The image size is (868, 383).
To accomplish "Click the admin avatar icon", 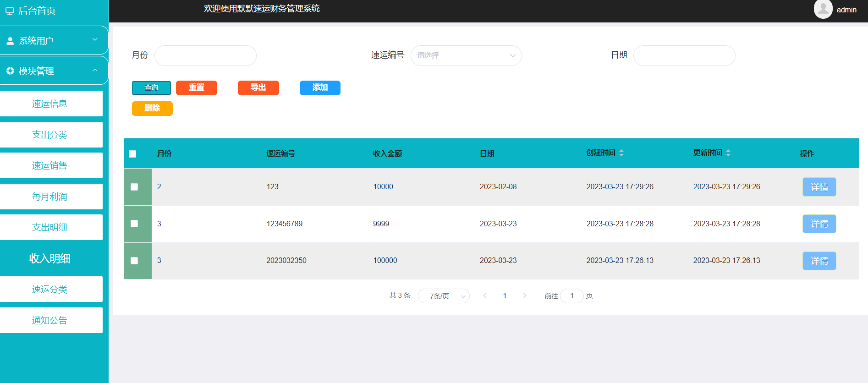I will click(823, 9).
